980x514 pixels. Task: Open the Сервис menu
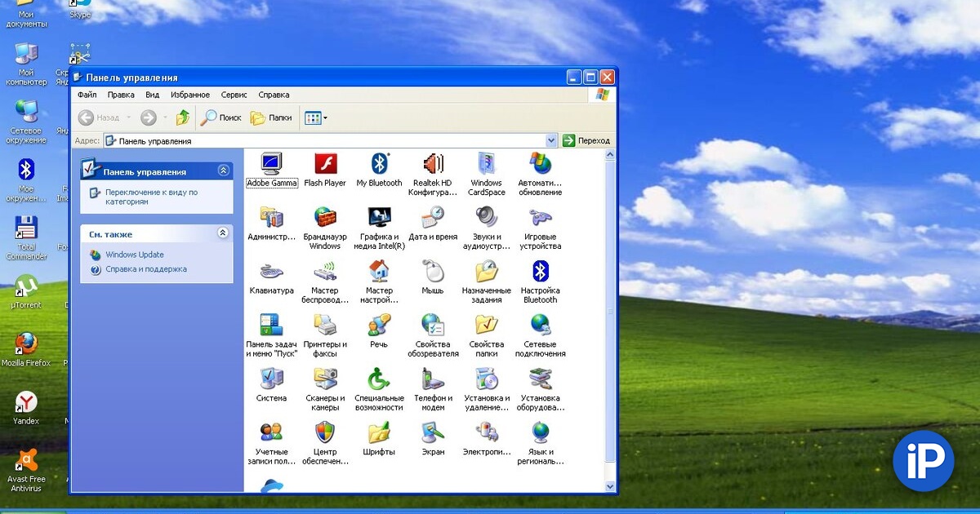pos(234,95)
